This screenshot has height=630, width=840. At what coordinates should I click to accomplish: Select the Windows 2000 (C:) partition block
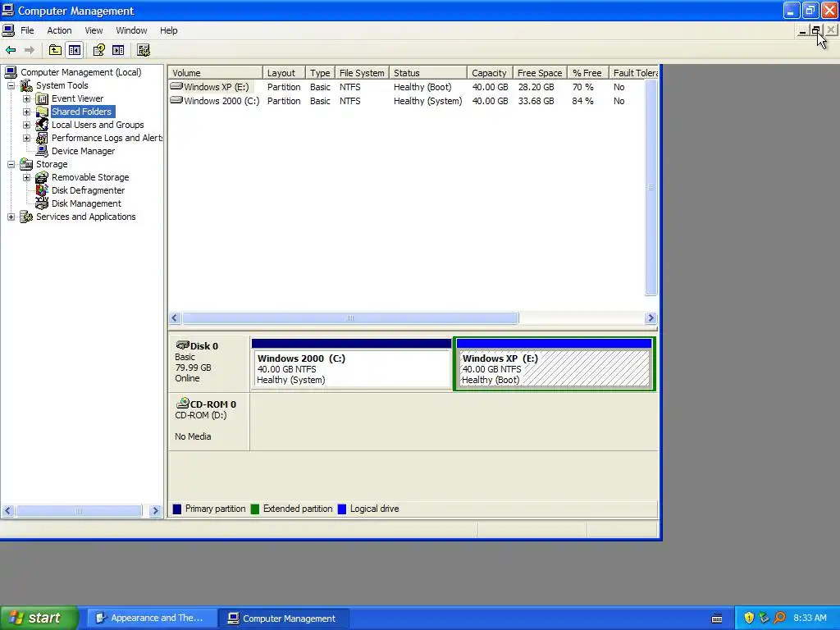tap(351, 363)
